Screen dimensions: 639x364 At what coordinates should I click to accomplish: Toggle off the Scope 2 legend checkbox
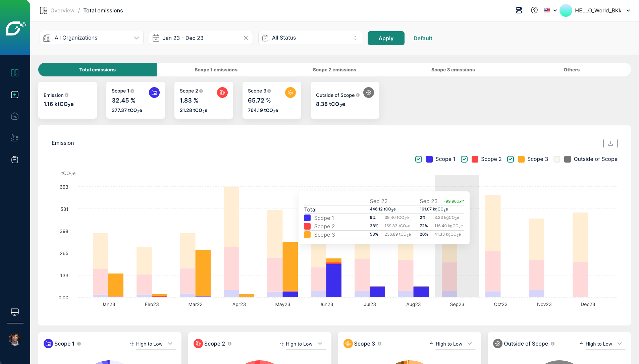[464, 159]
